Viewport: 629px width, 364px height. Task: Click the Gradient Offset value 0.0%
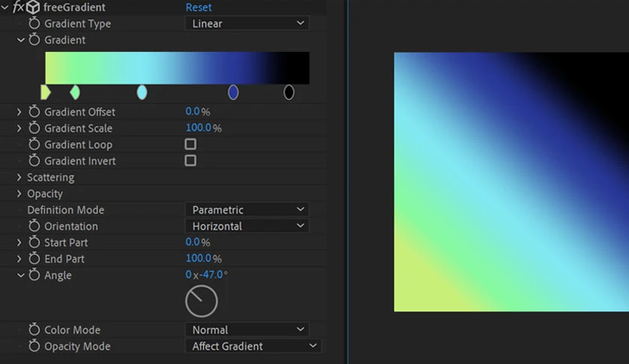pyautogui.click(x=197, y=111)
